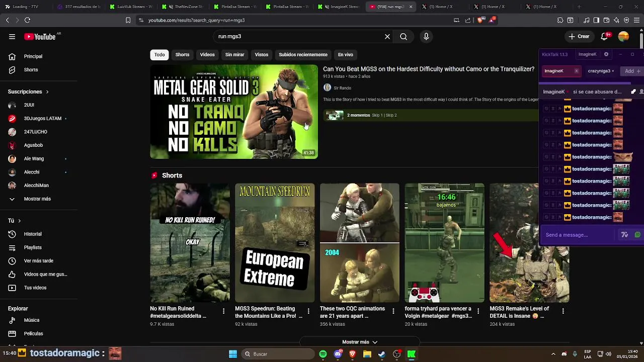Open the browser extensions puzzle icon
Screen dimensions: 644x362
(560, 20)
